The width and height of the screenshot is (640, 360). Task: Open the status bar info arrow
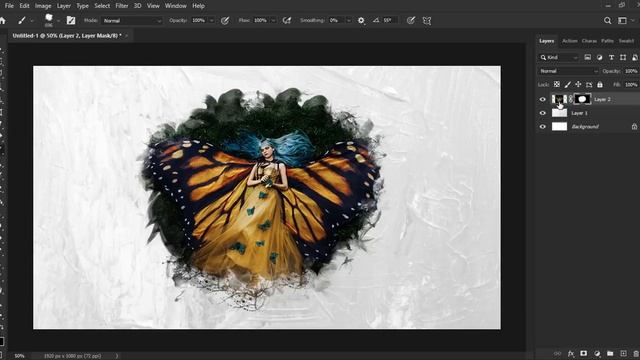coord(117,356)
